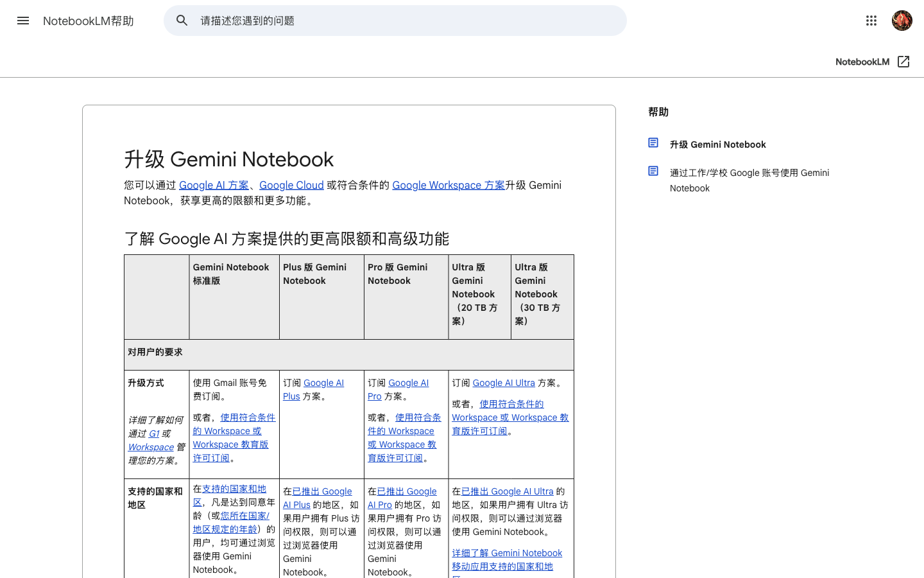Click the 对用户的要求 section row

tap(349, 355)
